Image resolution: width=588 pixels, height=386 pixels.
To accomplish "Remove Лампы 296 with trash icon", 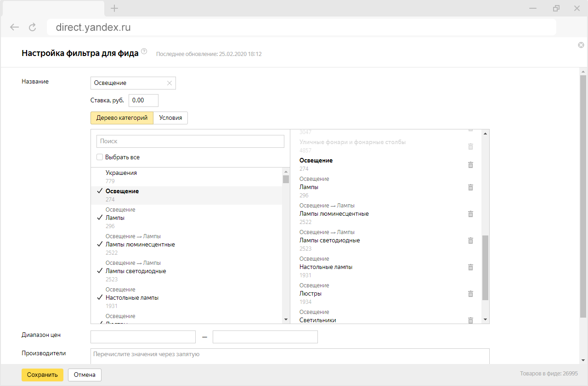I will [470, 187].
